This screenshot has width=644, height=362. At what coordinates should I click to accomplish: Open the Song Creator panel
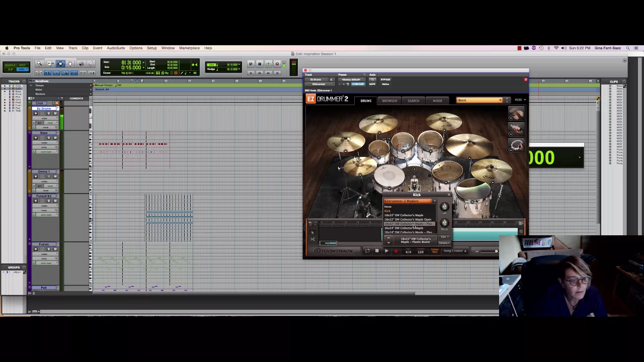pyautogui.click(x=455, y=251)
